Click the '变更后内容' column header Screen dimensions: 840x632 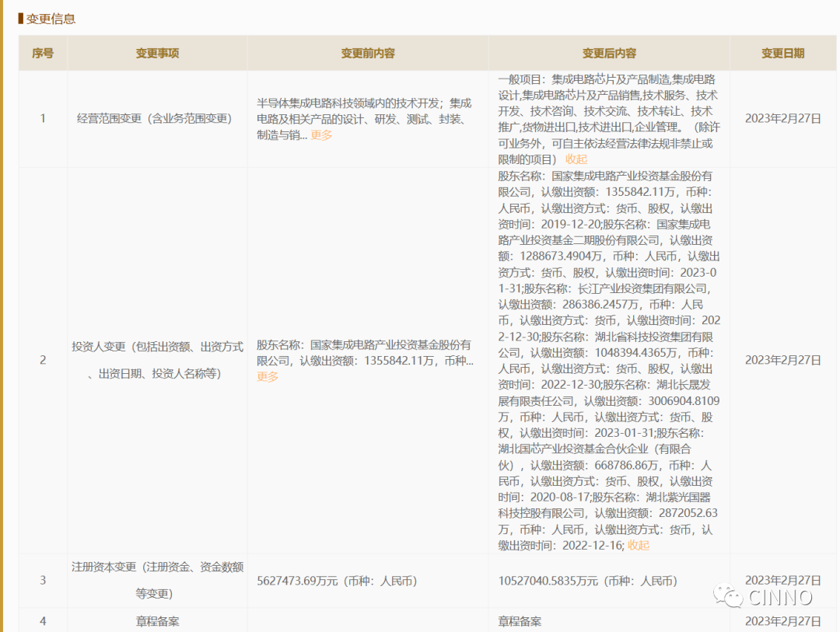point(609,53)
